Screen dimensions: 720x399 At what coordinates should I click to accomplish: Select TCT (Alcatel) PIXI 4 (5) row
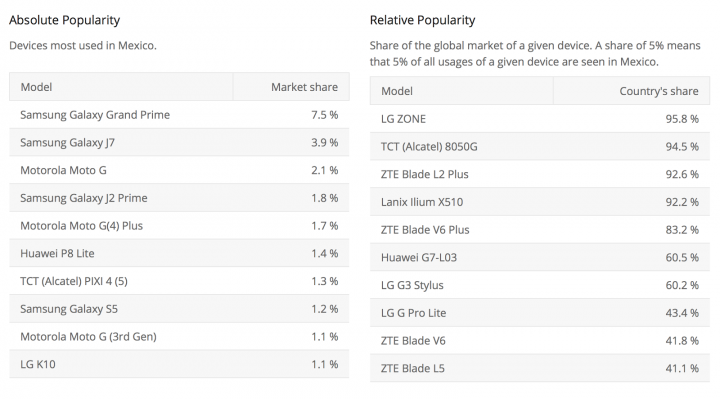click(179, 281)
